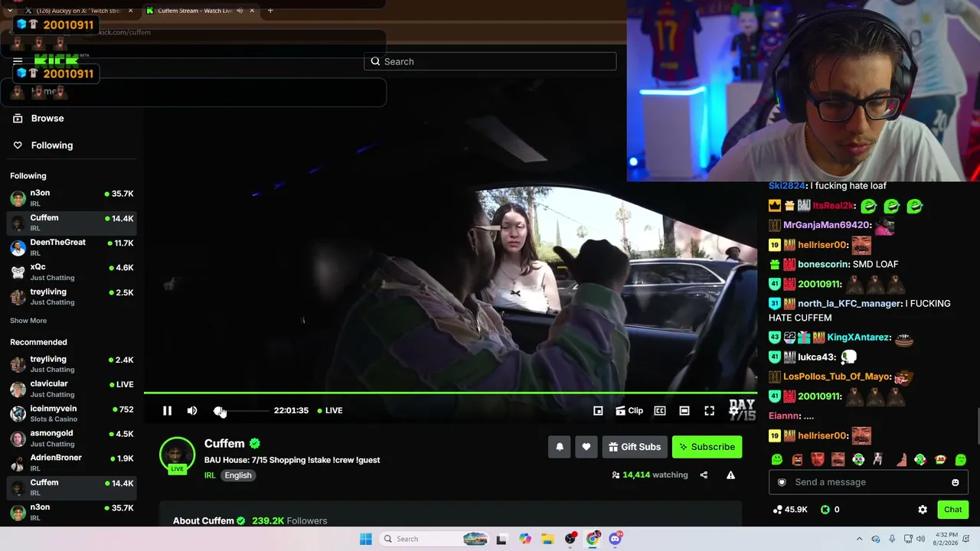Image resolution: width=980 pixels, height=551 pixels.
Task: Show hidden system tray icons
Action: (x=859, y=539)
